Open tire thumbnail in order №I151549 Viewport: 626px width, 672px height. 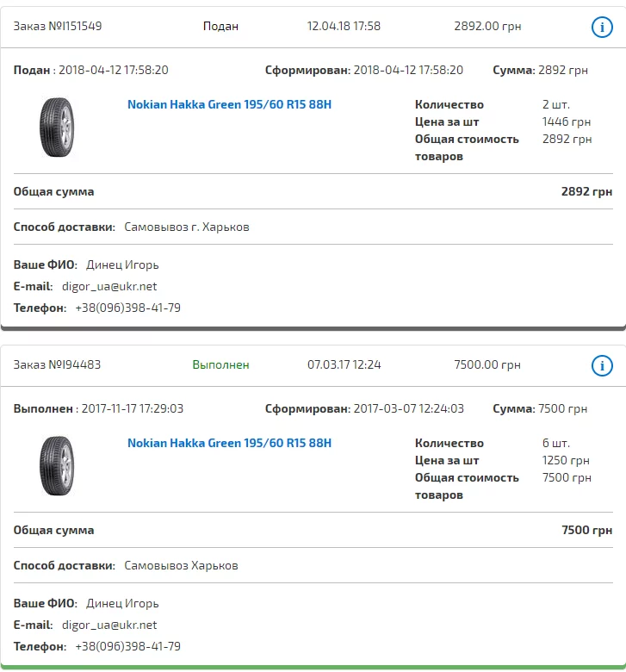point(57,128)
